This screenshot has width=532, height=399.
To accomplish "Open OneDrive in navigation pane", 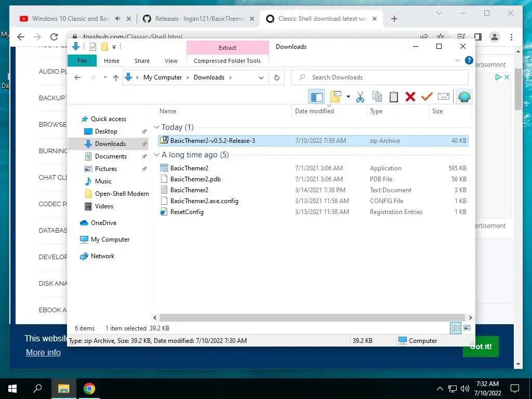I will pyautogui.click(x=103, y=223).
